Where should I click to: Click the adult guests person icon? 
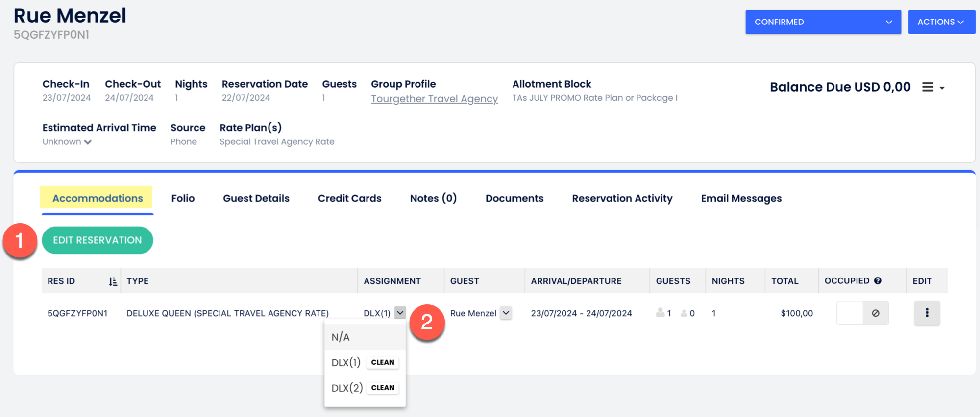point(660,313)
